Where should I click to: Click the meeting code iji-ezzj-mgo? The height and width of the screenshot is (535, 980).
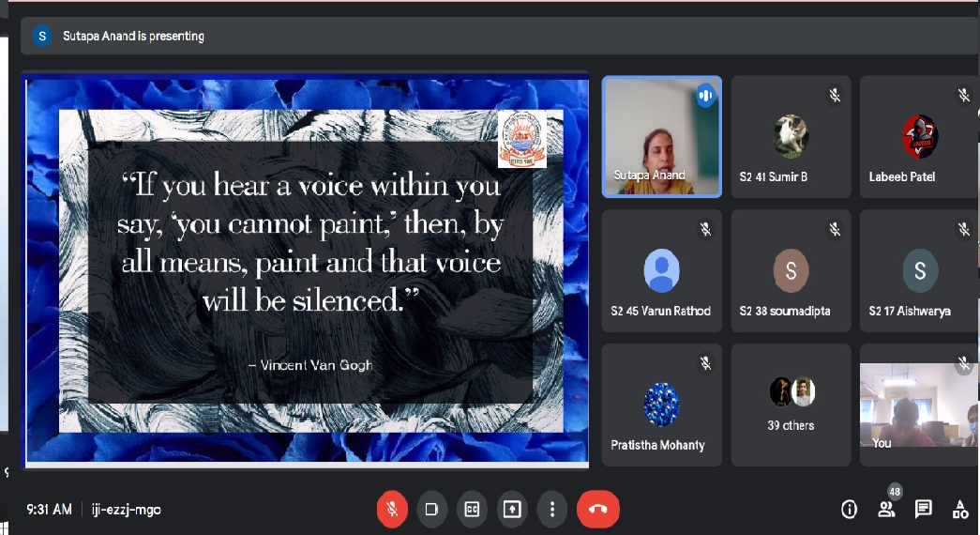pyautogui.click(x=127, y=510)
